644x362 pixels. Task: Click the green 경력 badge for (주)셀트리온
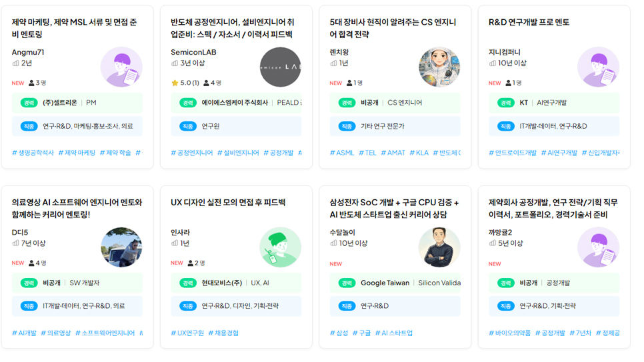click(29, 103)
